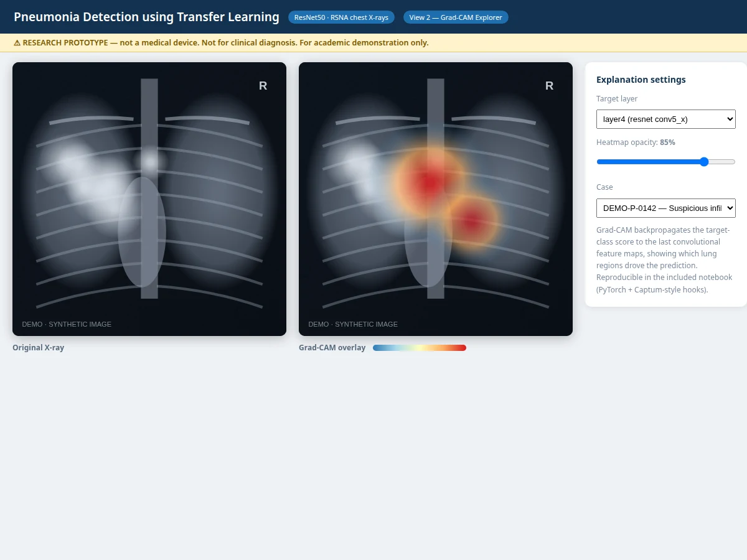
Task: Click the Explanation settings heading
Action: (641, 80)
